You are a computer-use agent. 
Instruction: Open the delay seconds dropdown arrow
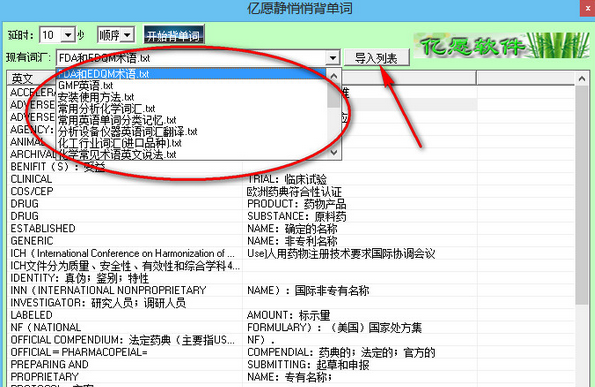tap(68, 35)
